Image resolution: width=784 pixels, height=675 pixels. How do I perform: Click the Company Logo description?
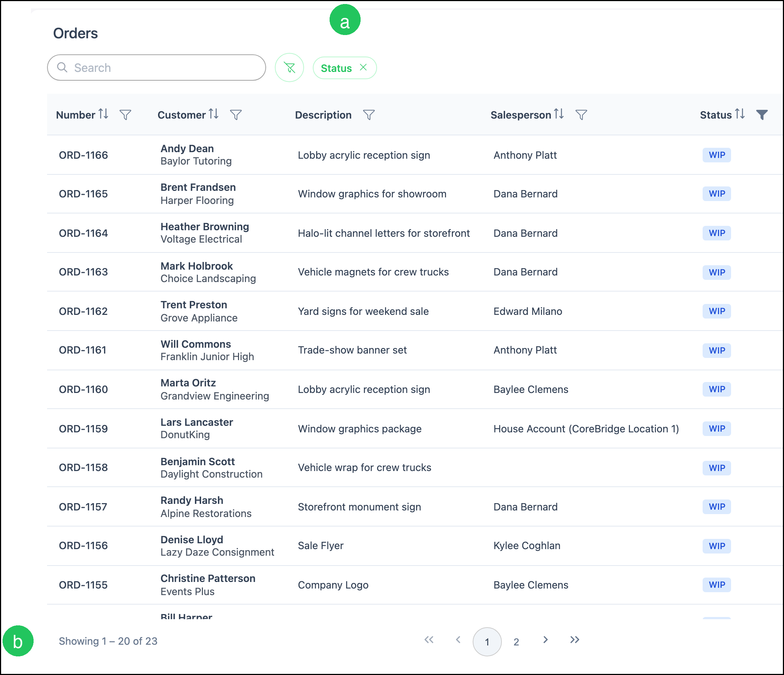click(x=333, y=585)
